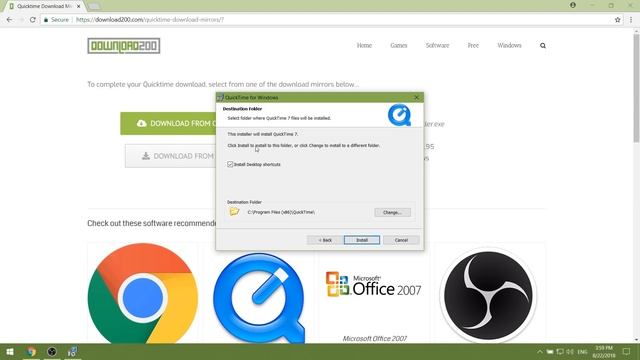Open the Chrome three-dot menu
640x360 pixels.
coord(631,20)
